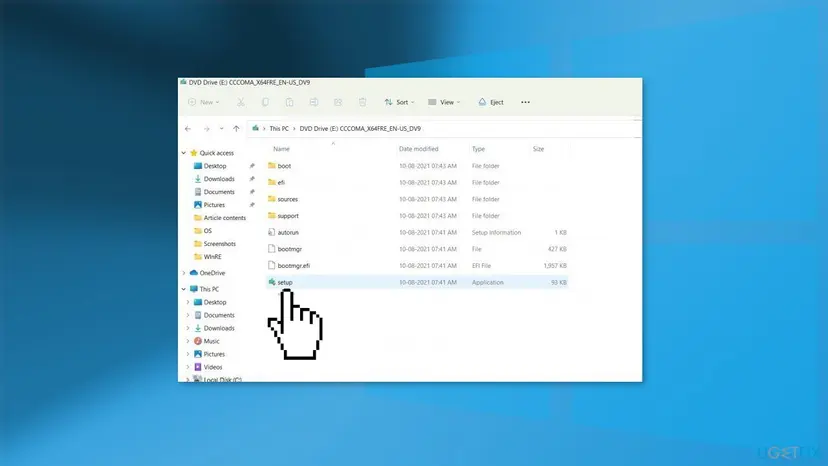Select the bootmgr.efi file
This screenshot has width=828, height=466.
click(417, 266)
